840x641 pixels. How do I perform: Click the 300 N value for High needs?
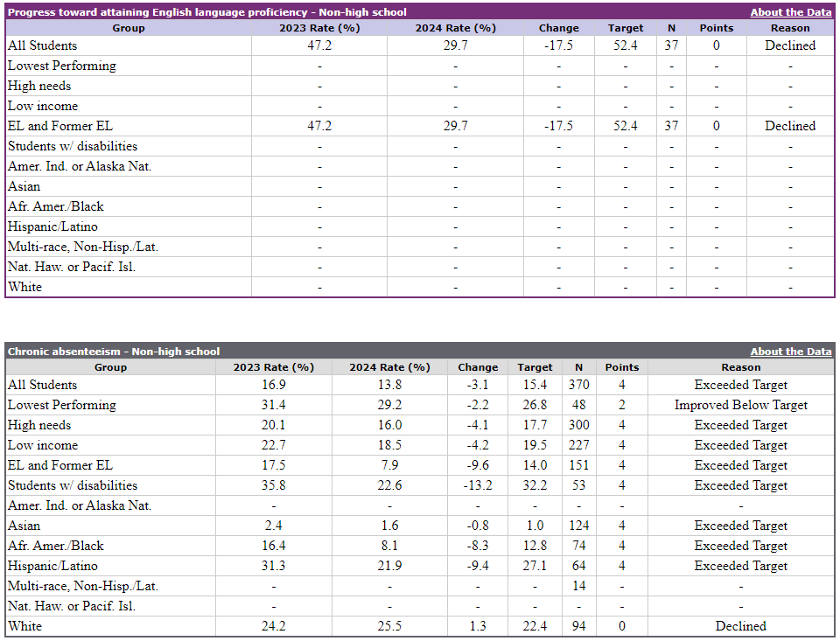578,425
